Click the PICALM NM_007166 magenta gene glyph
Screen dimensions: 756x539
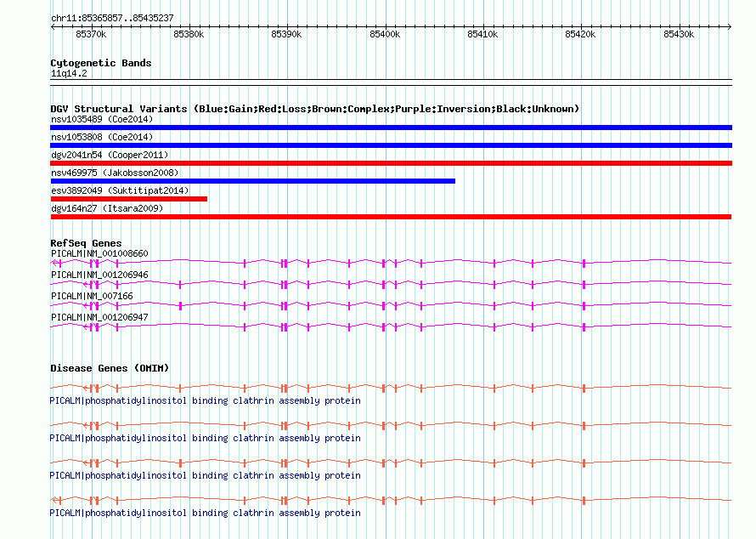(x=391, y=305)
